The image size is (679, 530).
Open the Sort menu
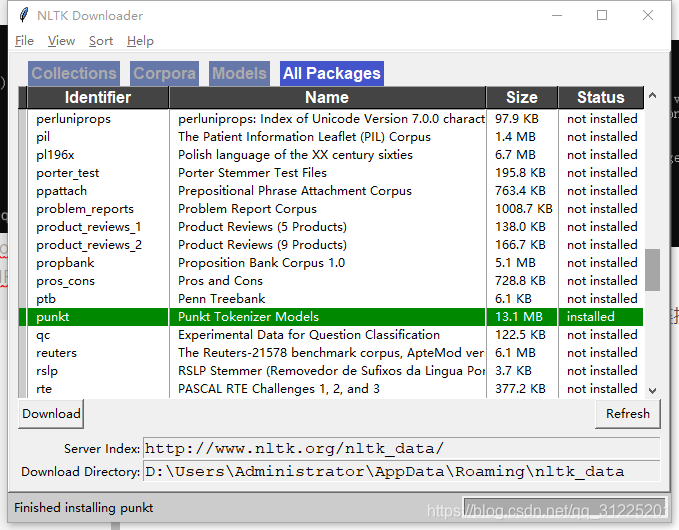pyautogui.click(x=101, y=41)
